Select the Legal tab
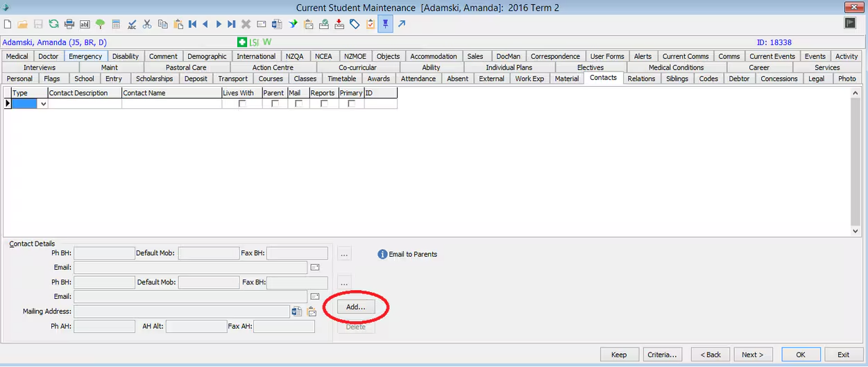This screenshot has height=367, width=868. (817, 78)
